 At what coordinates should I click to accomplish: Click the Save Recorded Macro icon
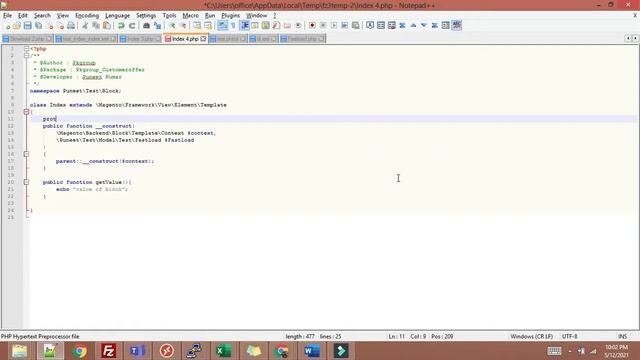(x=356, y=26)
